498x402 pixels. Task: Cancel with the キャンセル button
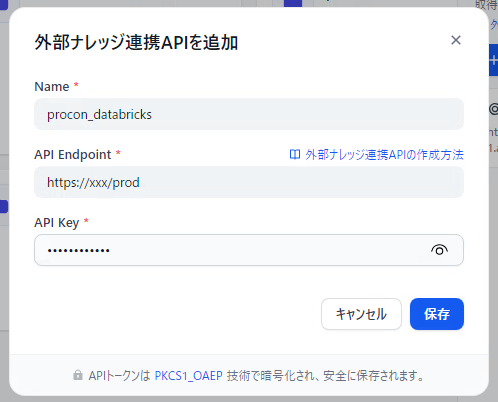click(361, 314)
